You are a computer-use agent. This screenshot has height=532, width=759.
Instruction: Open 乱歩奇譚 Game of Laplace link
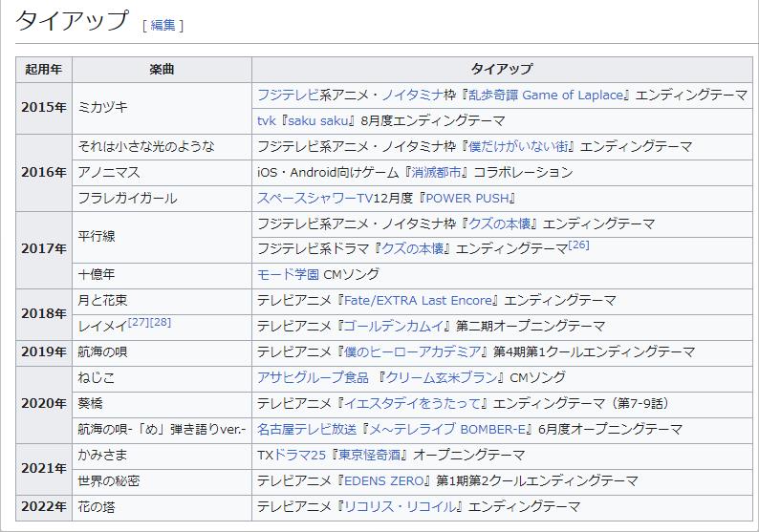tap(546, 95)
